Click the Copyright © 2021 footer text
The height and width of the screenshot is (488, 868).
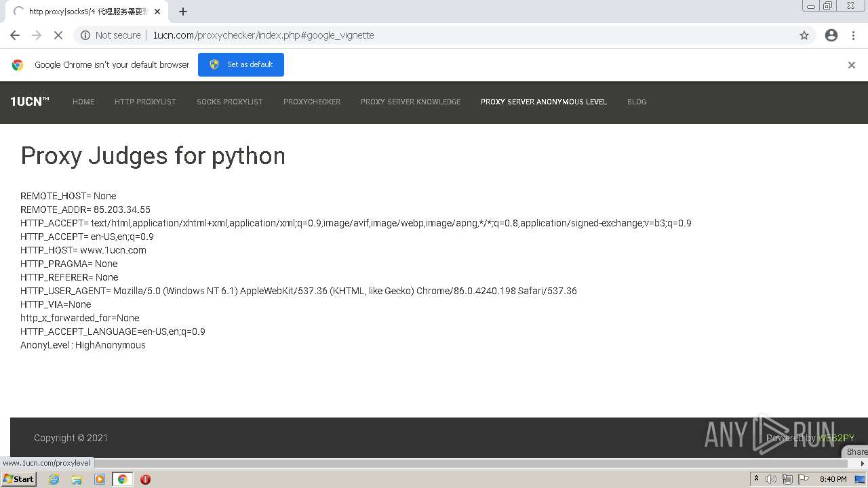pyautogui.click(x=71, y=438)
